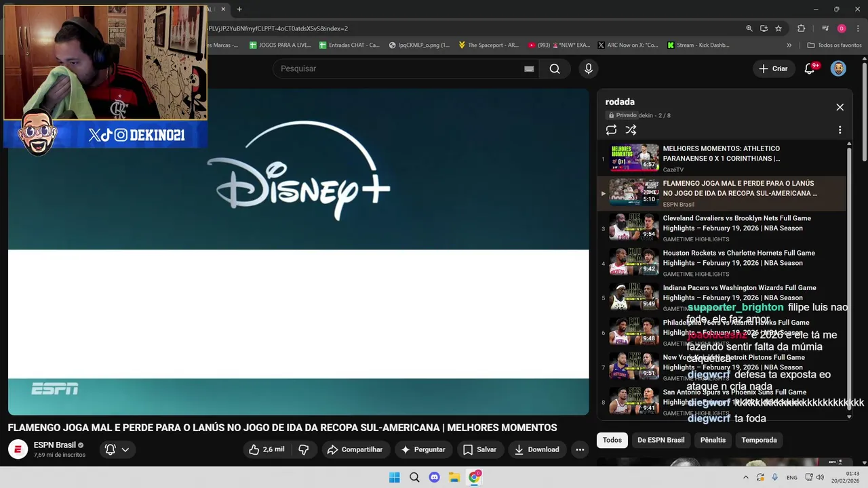868x488 pixels.
Task: Toggle playlist loop
Action: 611,130
